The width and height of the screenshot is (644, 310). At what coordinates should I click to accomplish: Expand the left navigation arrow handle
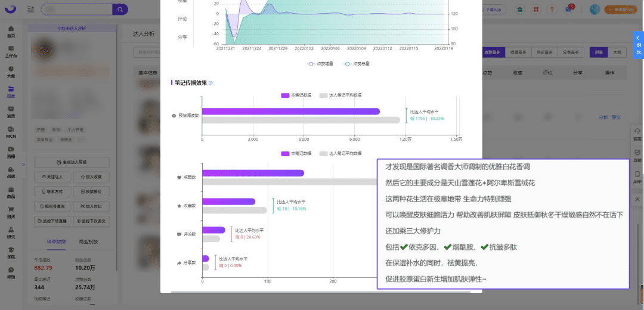[24, 164]
